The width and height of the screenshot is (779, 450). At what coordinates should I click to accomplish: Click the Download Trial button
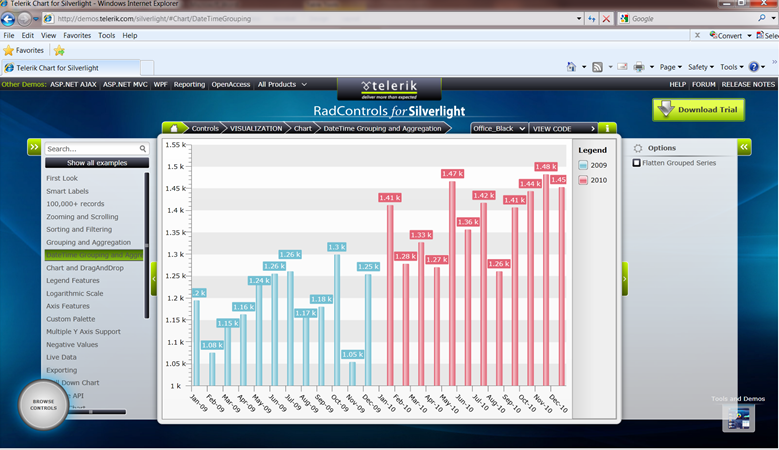pyautogui.click(x=699, y=110)
